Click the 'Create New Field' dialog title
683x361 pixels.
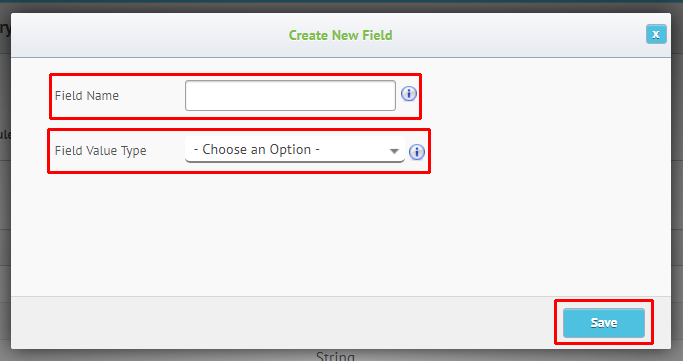pyautogui.click(x=341, y=35)
